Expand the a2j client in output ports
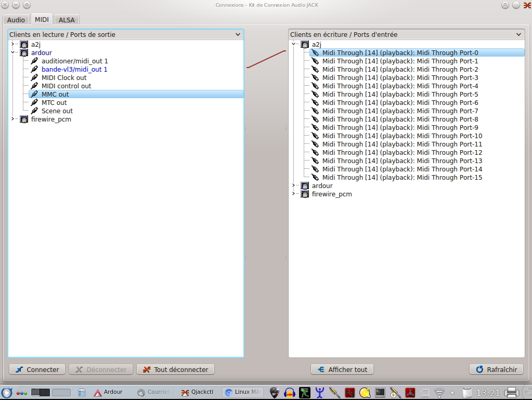This screenshot has width=532, height=400. pos(13,44)
